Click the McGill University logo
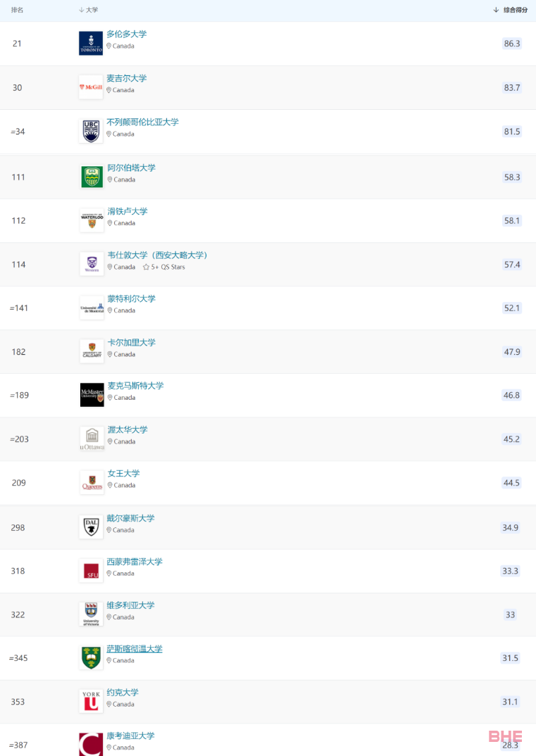Viewport: 536px width, 756px height. (x=91, y=87)
